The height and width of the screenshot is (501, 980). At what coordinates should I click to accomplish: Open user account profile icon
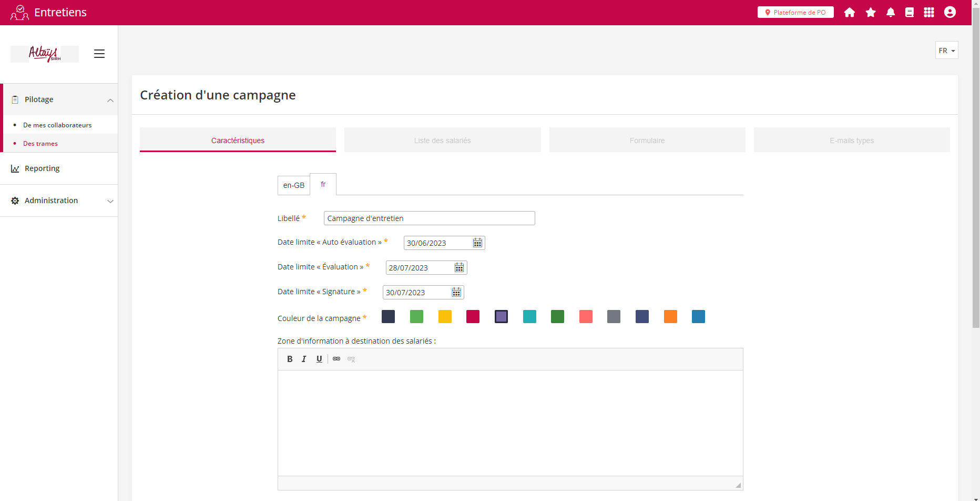[950, 12]
